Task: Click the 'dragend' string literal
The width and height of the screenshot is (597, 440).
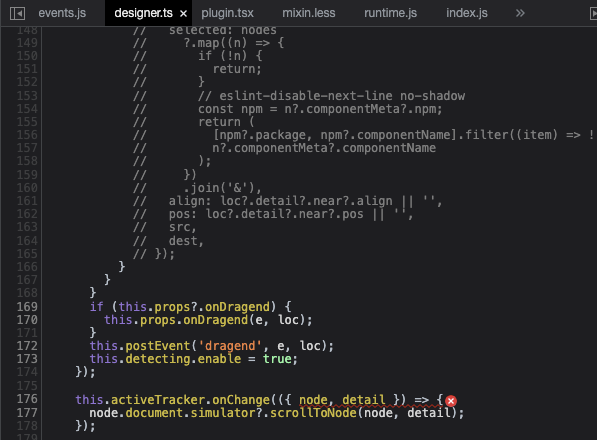Action: (230, 346)
